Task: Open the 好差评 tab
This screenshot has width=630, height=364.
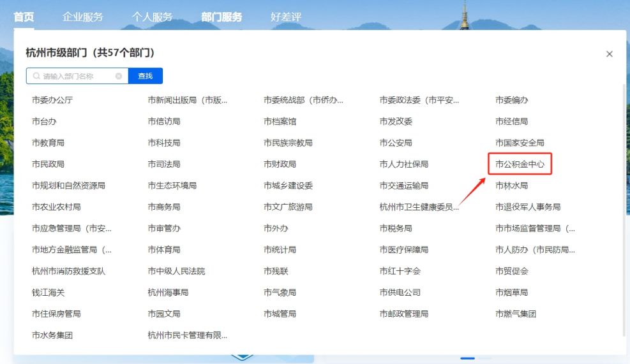Action: click(x=286, y=17)
